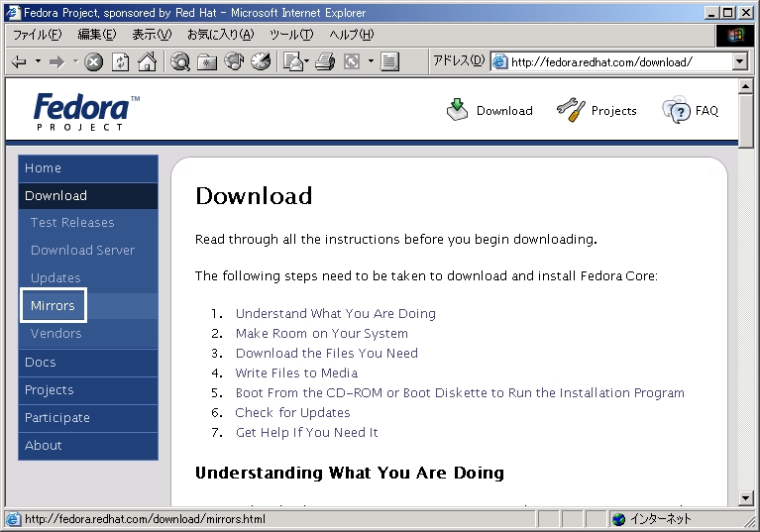Open the 表示(V) menu
This screenshot has height=532, width=760.
pos(152,35)
